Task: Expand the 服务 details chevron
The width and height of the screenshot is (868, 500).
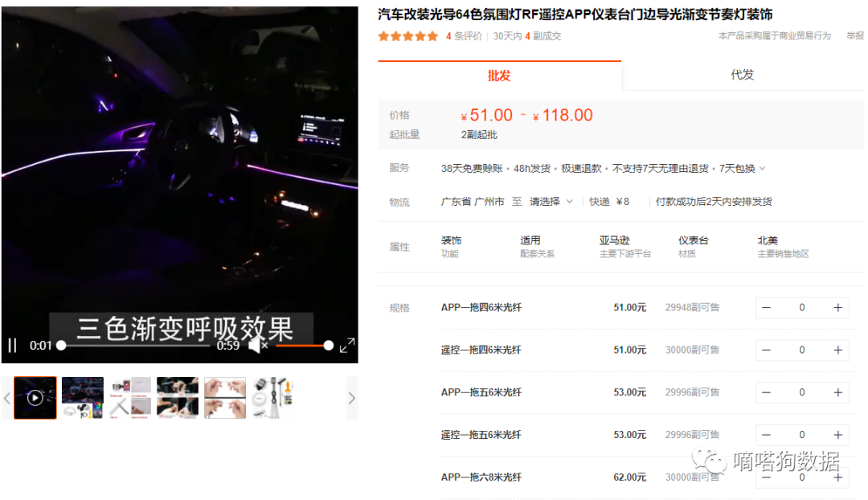Action: [763, 169]
